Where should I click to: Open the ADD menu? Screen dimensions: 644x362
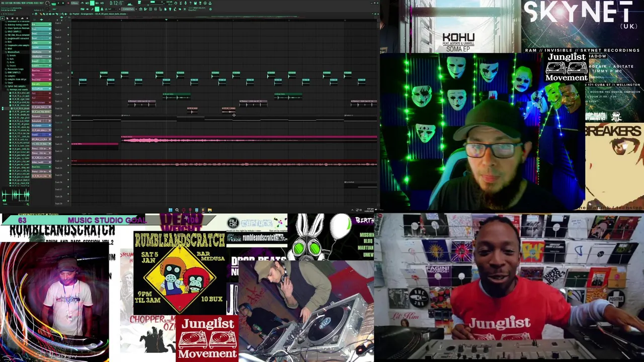11,3
